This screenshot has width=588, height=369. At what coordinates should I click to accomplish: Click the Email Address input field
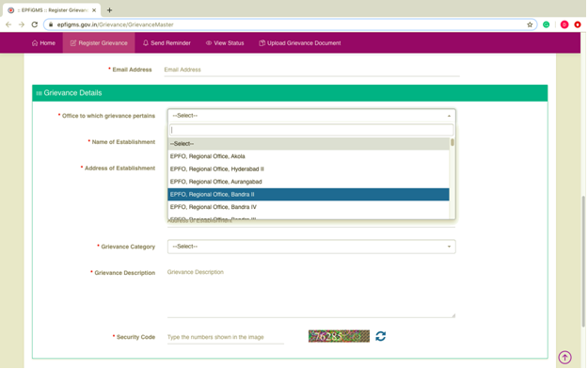311,70
